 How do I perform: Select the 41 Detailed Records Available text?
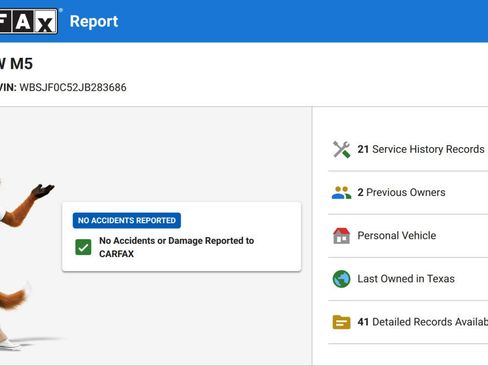click(423, 322)
